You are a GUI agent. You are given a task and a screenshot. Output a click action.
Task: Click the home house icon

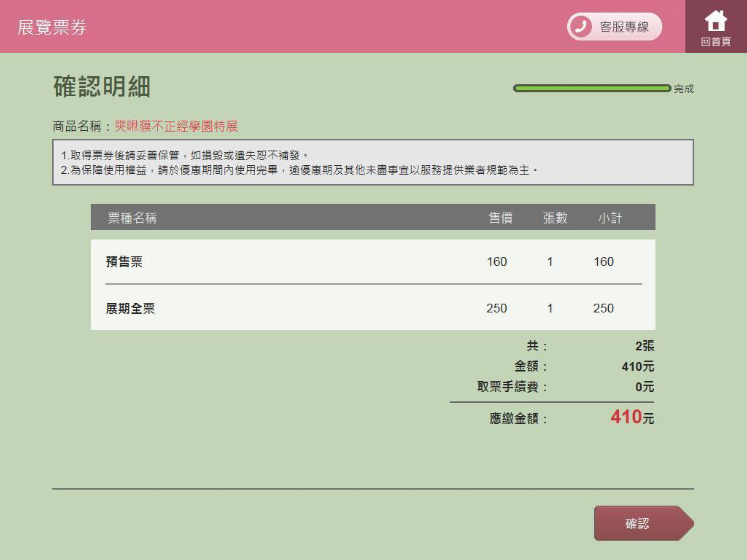[x=716, y=21]
